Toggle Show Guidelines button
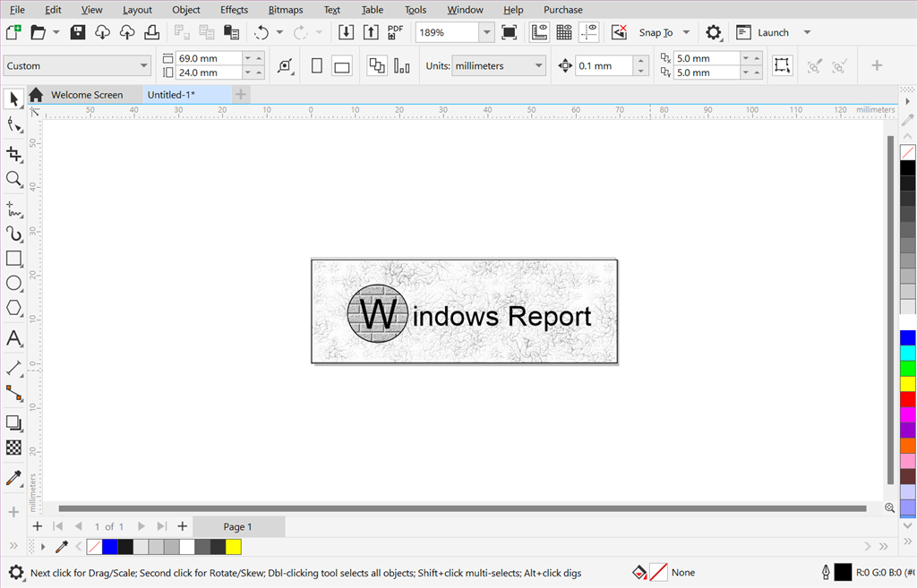This screenshot has width=917, height=588. [x=589, y=32]
